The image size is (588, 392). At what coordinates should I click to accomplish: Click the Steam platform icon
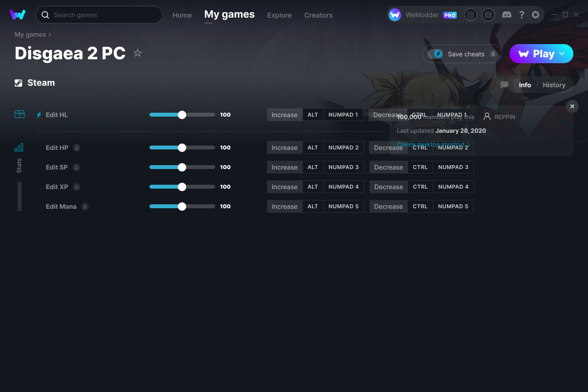click(19, 83)
